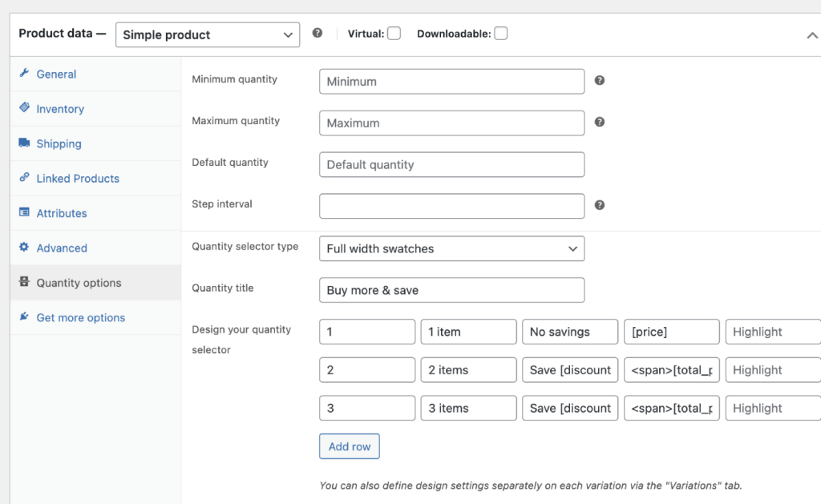
Task: Select the chain-link icon beside Linked Products
Action: coord(25,178)
